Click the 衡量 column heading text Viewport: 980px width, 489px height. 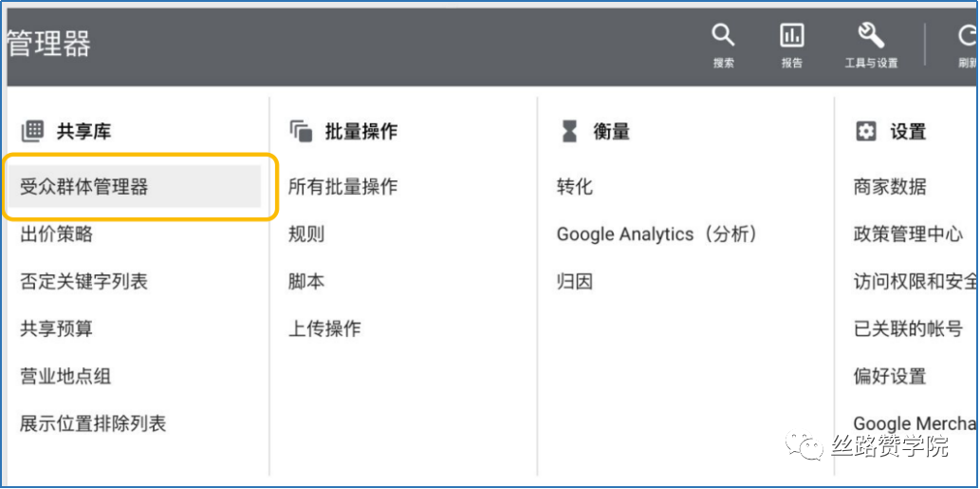coord(611,131)
